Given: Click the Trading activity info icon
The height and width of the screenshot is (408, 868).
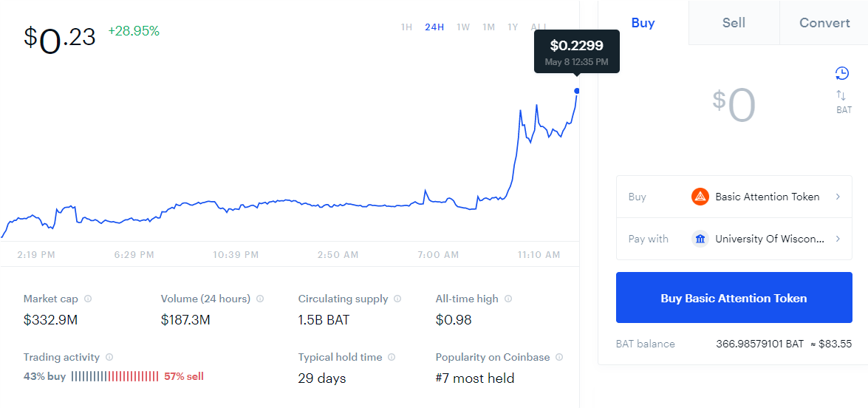Looking at the screenshot, I should point(109,357).
